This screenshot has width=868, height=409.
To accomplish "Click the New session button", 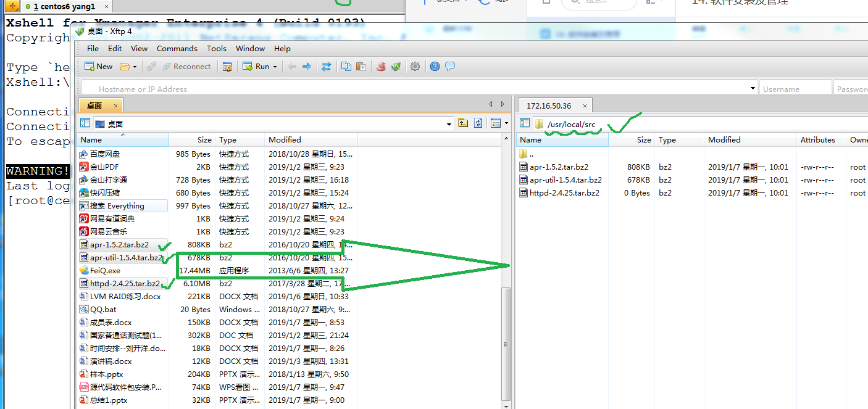I will 98,67.
